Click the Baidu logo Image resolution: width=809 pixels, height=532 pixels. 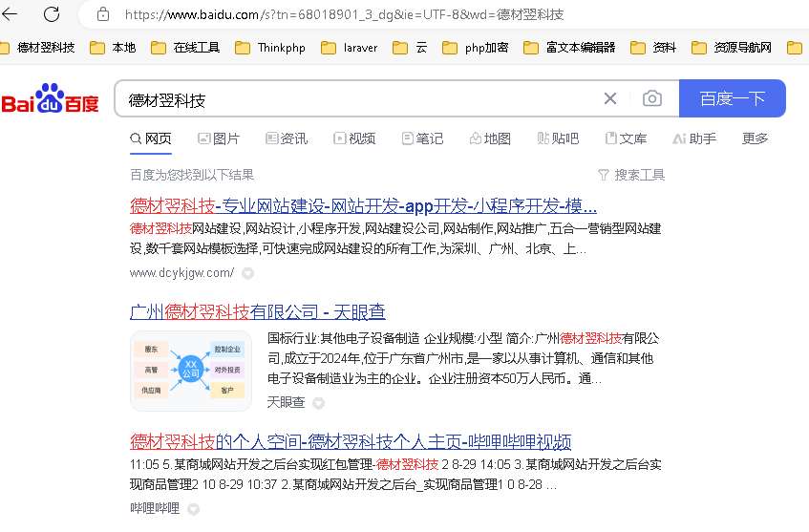(x=50, y=98)
